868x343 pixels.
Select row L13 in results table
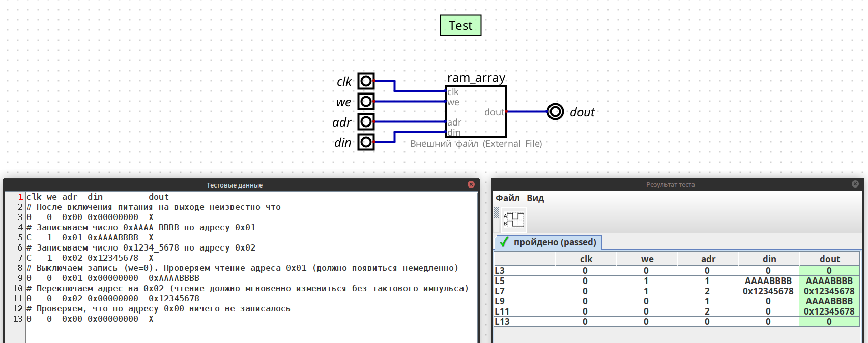677,322
